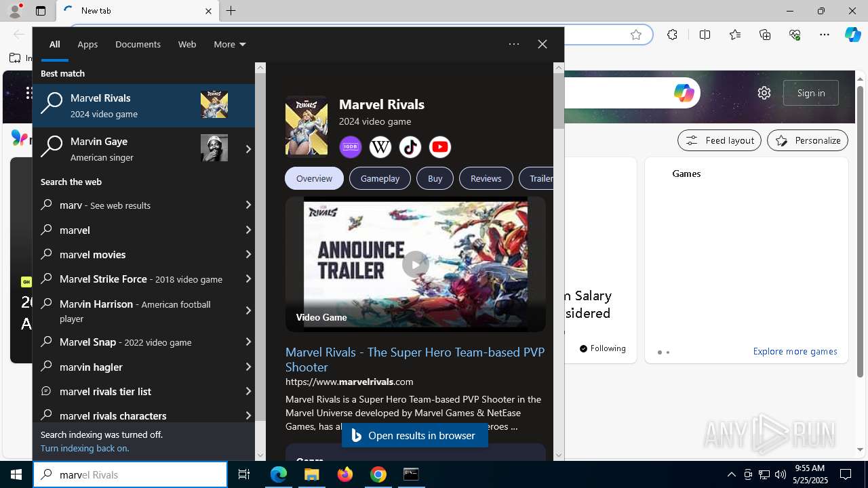Viewport: 868px width, 488px height.
Task: Expand the 'marvin hagler' suggestion arrow
Action: coord(248,367)
